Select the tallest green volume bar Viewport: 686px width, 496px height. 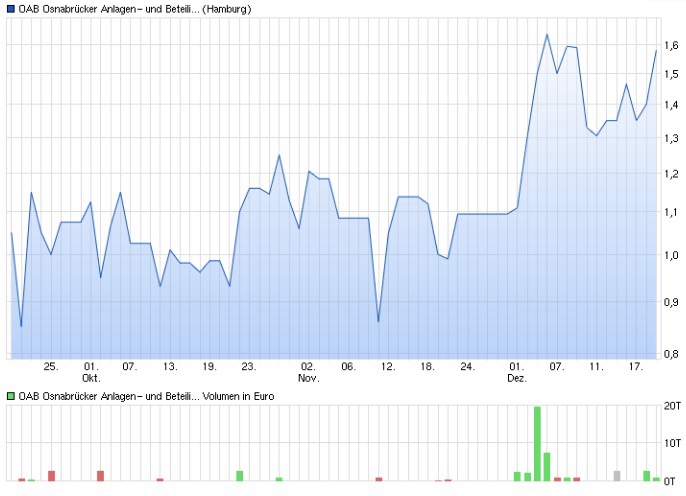(x=537, y=444)
